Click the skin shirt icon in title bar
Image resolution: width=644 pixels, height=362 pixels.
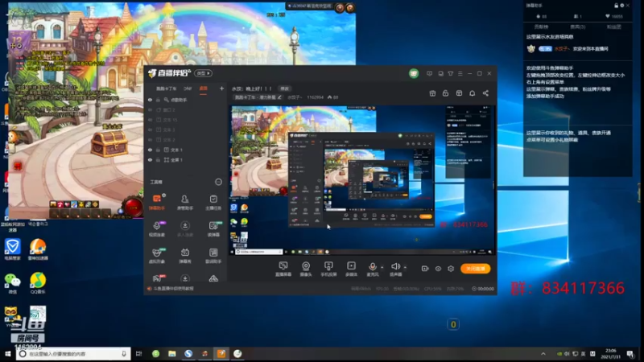coord(451,73)
